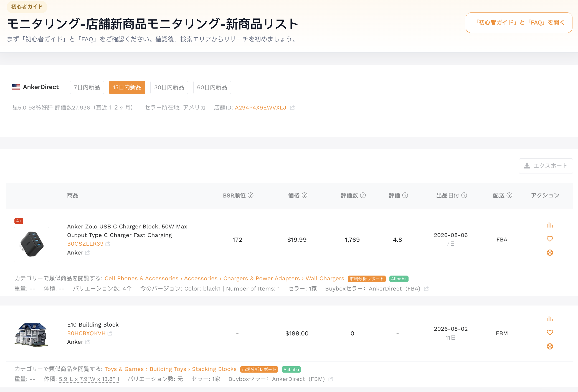Open chart icon for Anker Zolo charger row
Viewport: 578px width, 392px height.
tap(550, 225)
